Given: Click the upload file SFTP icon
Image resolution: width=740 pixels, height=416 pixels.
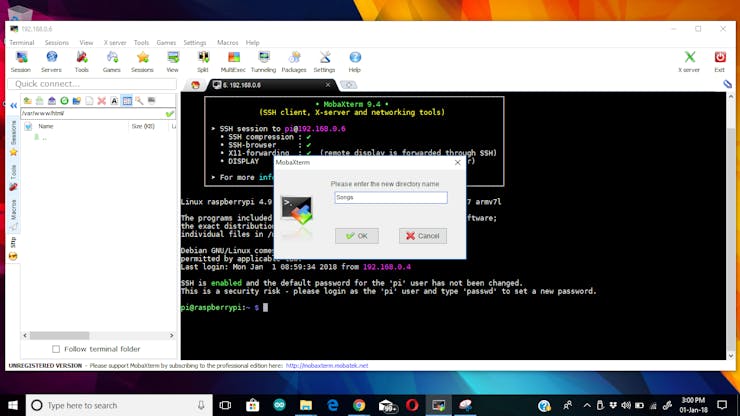Looking at the screenshot, I should 52,101.
